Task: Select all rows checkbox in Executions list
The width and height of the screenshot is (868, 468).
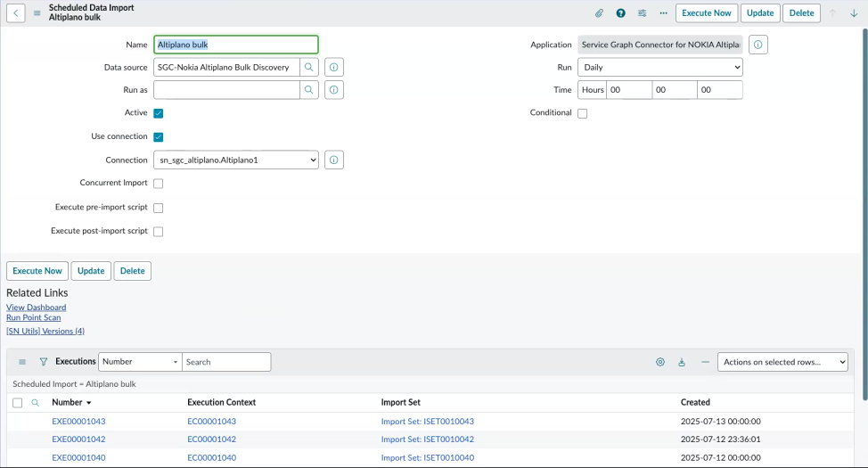Action: point(17,403)
